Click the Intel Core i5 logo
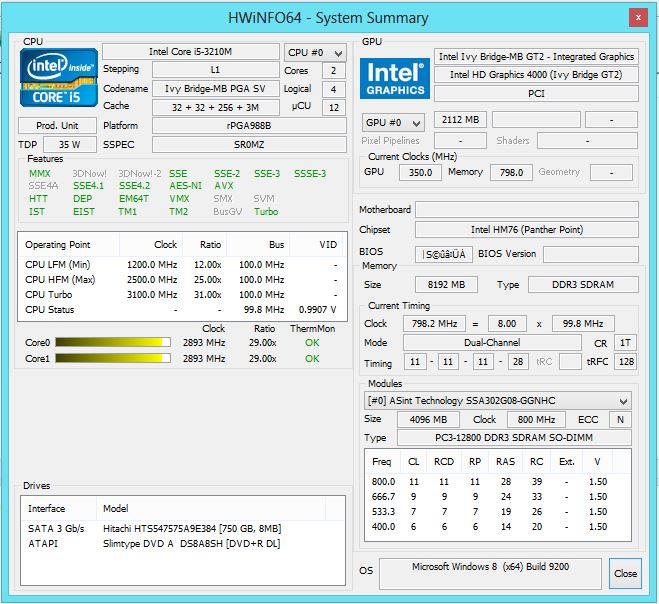This screenshot has width=659, height=604. pos(58,78)
